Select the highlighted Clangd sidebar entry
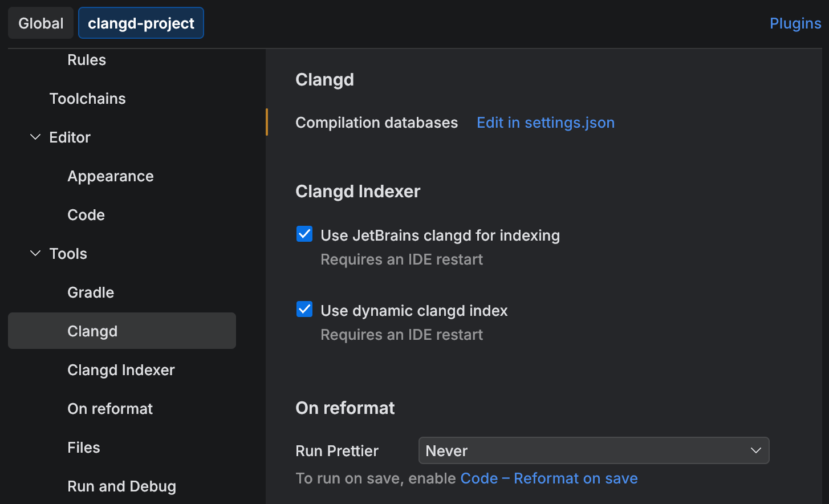 (x=92, y=331)
